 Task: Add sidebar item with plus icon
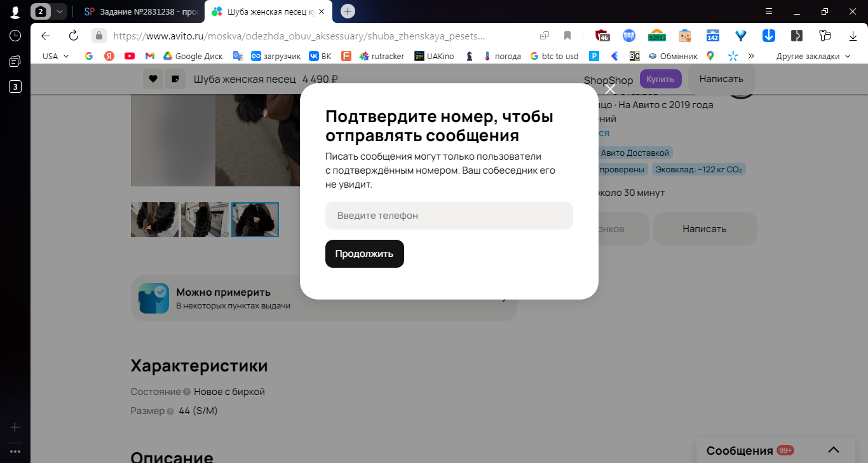pyautogui.click(x=15, y=427)
